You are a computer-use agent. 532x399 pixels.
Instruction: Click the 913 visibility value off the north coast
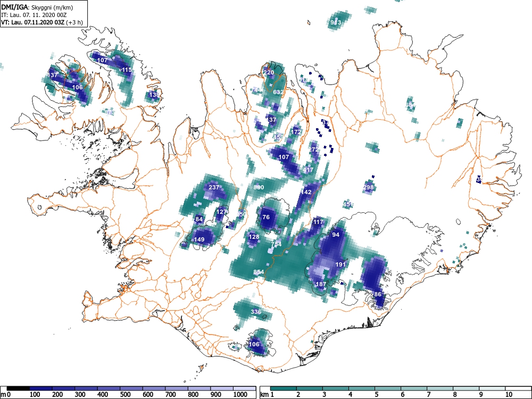tap(336, 22)
